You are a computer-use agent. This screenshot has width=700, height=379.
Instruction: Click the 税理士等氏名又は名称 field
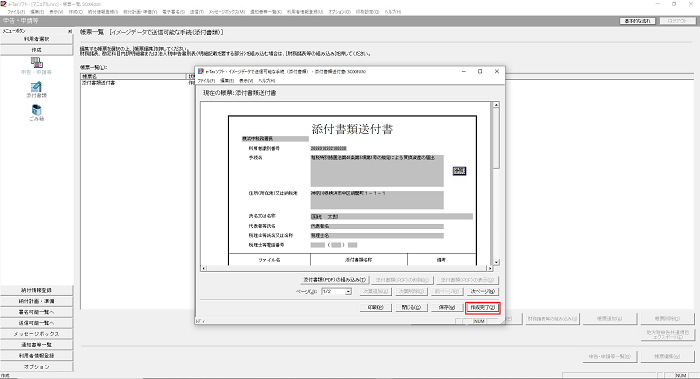pyautogui.click(x=377, y=236)
